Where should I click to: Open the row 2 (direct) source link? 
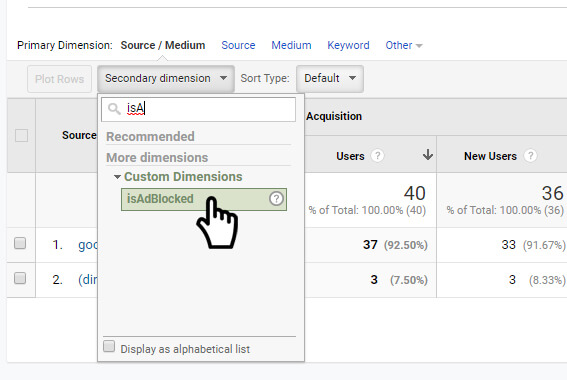88,280
